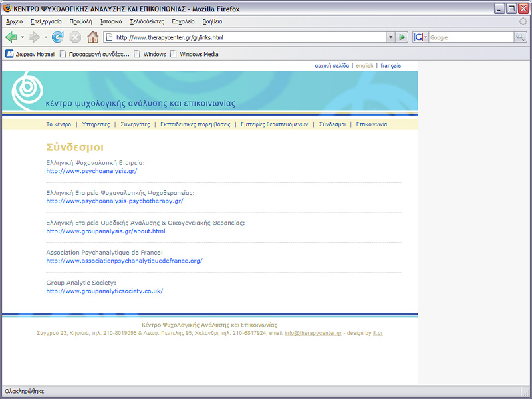This screenshot has width=532, height=399.
Task: Open the Βοήθεια menu
Action: point(212,21)
